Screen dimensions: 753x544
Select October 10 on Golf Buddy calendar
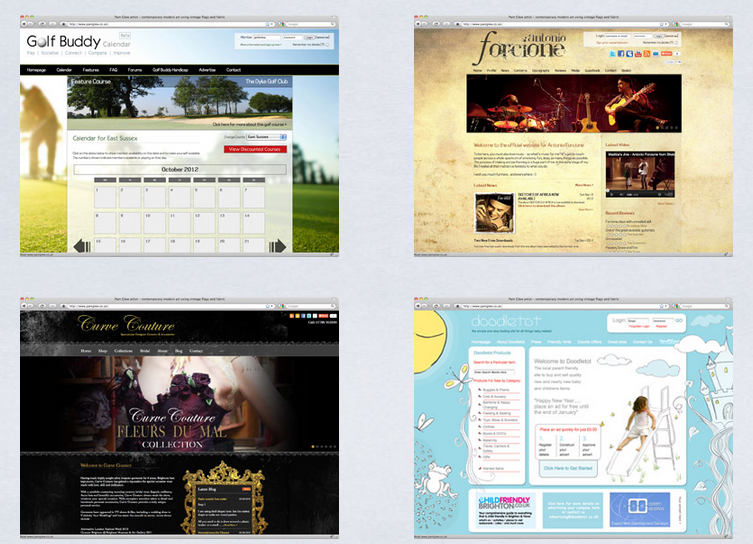155,223
